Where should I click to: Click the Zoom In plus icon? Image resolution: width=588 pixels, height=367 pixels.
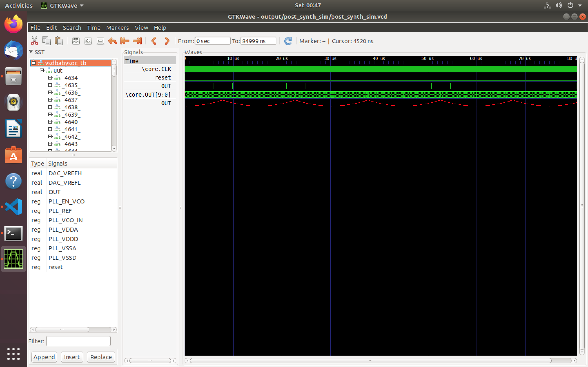click(x=88, y=41)
